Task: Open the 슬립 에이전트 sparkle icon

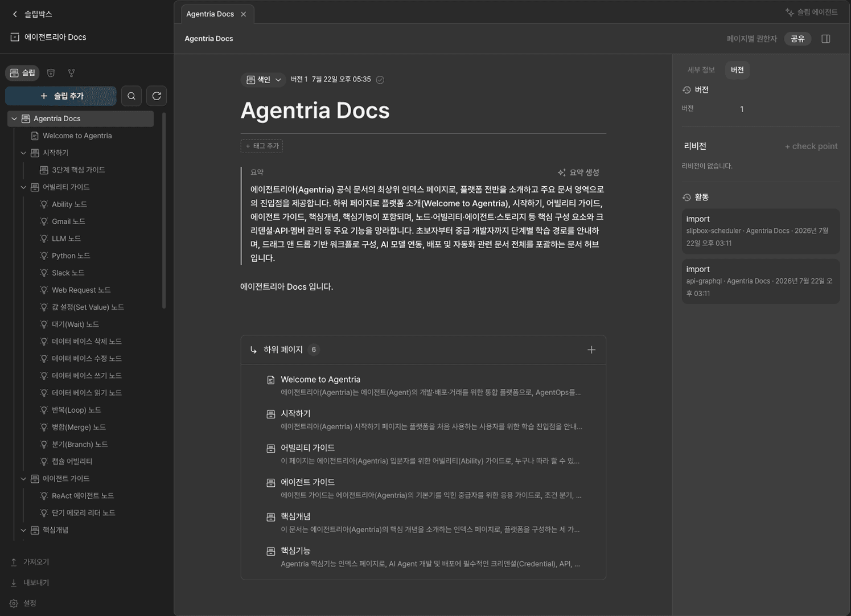Action: click(x=790, y=12)
